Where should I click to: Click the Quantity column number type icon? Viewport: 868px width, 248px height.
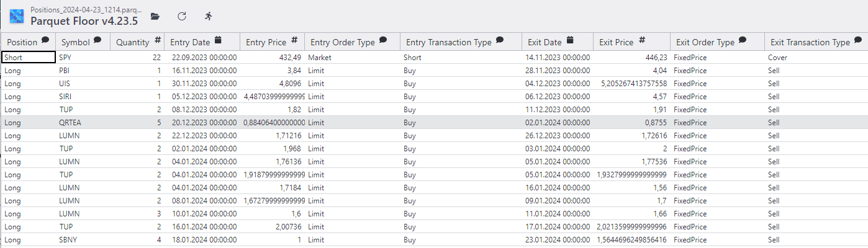158,41
